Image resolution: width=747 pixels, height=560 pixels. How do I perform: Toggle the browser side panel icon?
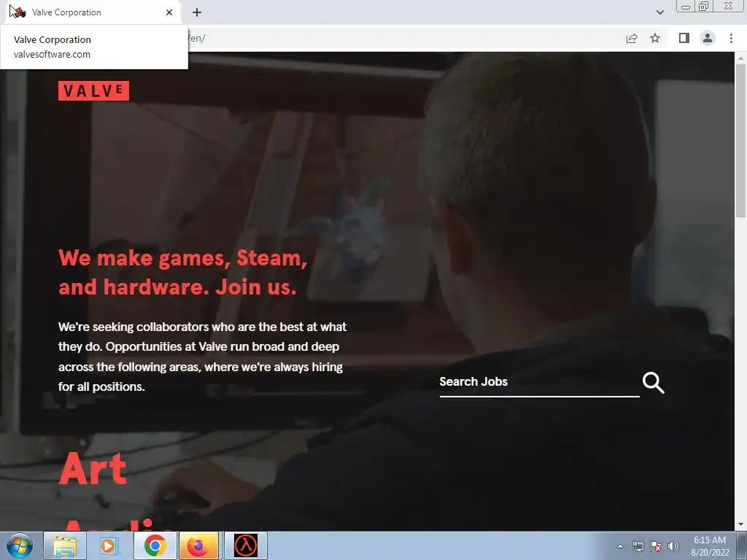tap(684, 38)
